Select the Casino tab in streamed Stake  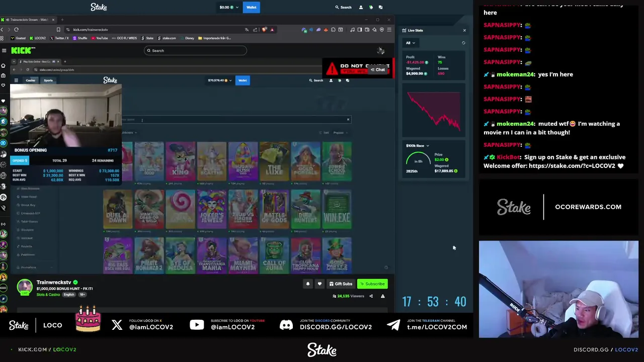[x=31, y=80]
